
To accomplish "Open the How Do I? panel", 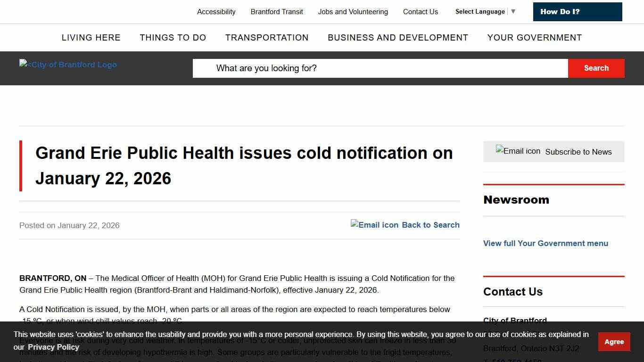I will click(577, 11).
